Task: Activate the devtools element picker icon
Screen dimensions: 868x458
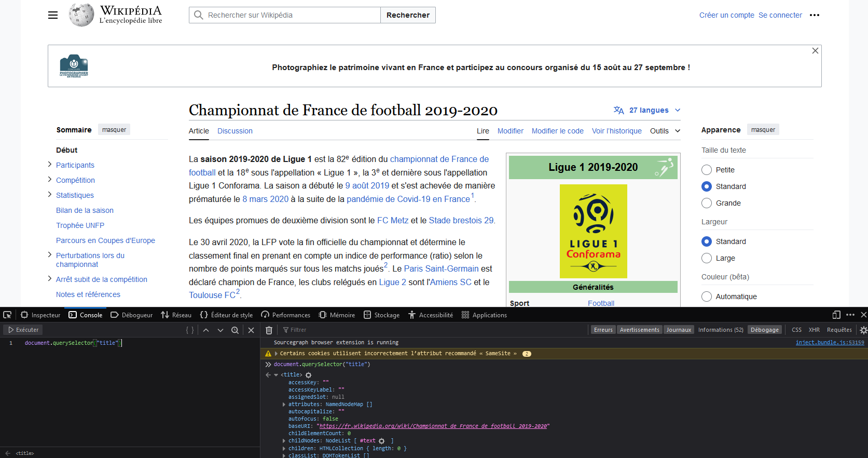Action: (x=7, y=315)
